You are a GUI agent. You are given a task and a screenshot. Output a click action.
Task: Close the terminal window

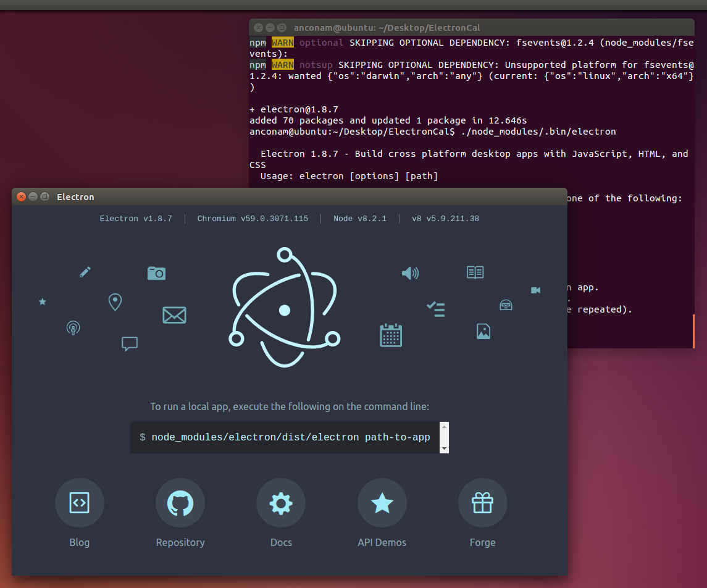[258, 28]
